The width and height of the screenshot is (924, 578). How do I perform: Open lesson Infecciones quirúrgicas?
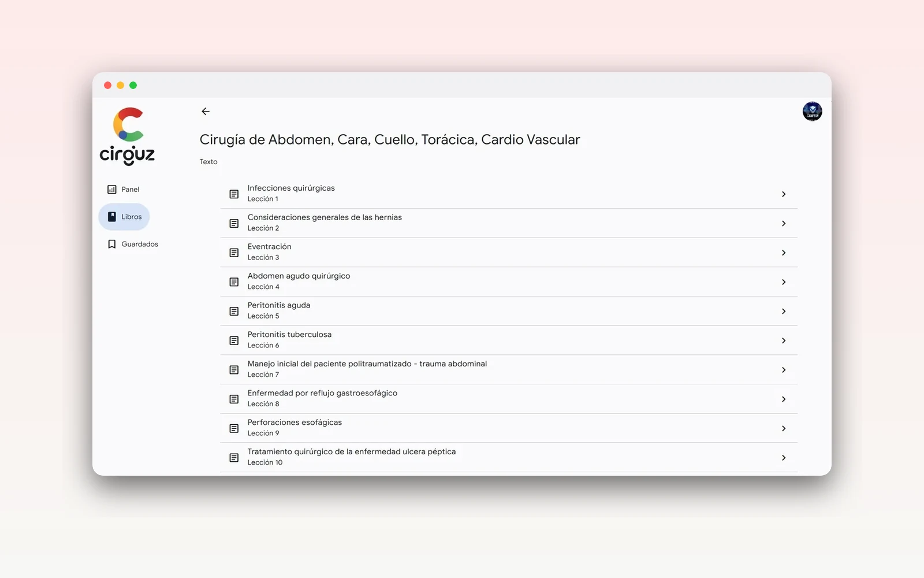[x=291, y=188]
